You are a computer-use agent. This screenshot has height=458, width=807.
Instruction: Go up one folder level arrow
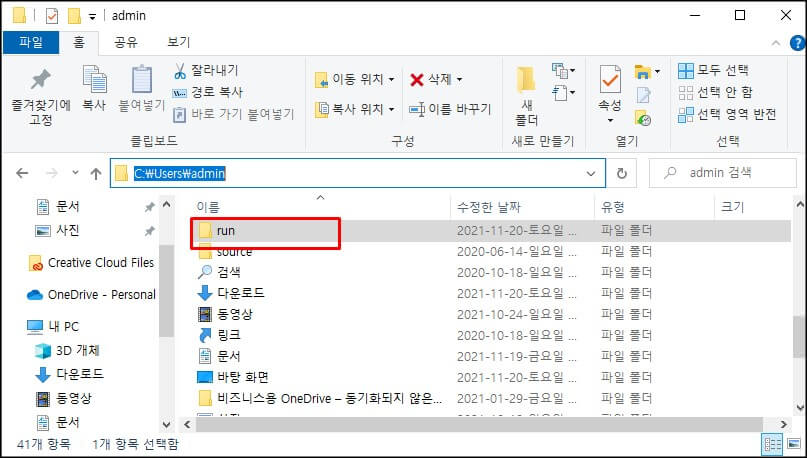pyautogui.click(x=96, y=173)
